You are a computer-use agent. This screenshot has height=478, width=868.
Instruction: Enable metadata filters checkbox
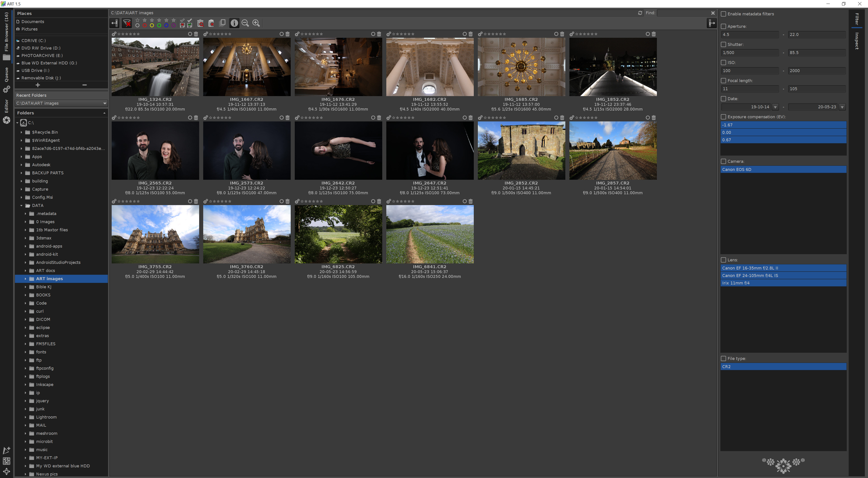pyautogui.click(x=723, y=14)
